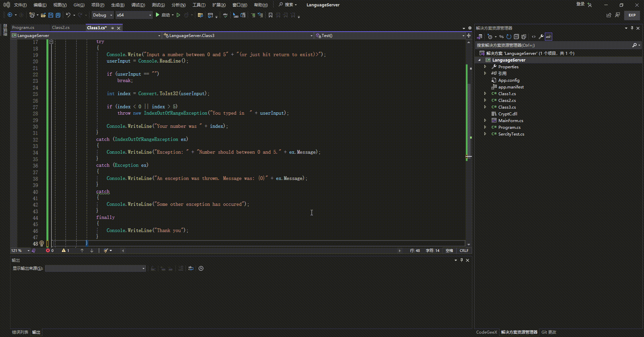Open Properties wrench icon in Solution Explorer
Viewport: 644px width, 337px height.
541,37
